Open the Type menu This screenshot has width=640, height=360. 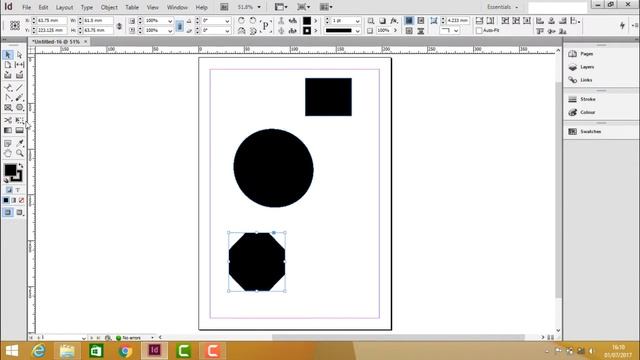[x=87, y=7]
